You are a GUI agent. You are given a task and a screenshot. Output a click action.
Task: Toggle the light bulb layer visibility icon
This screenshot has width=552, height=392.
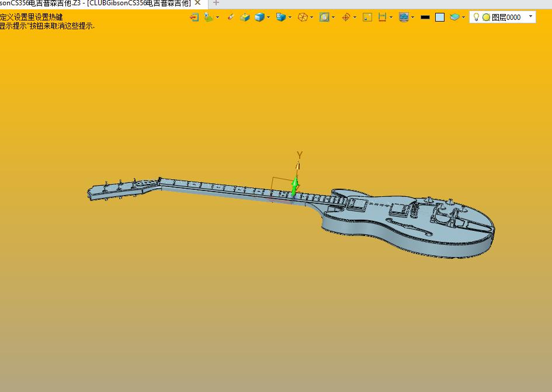tap(476, 17)
